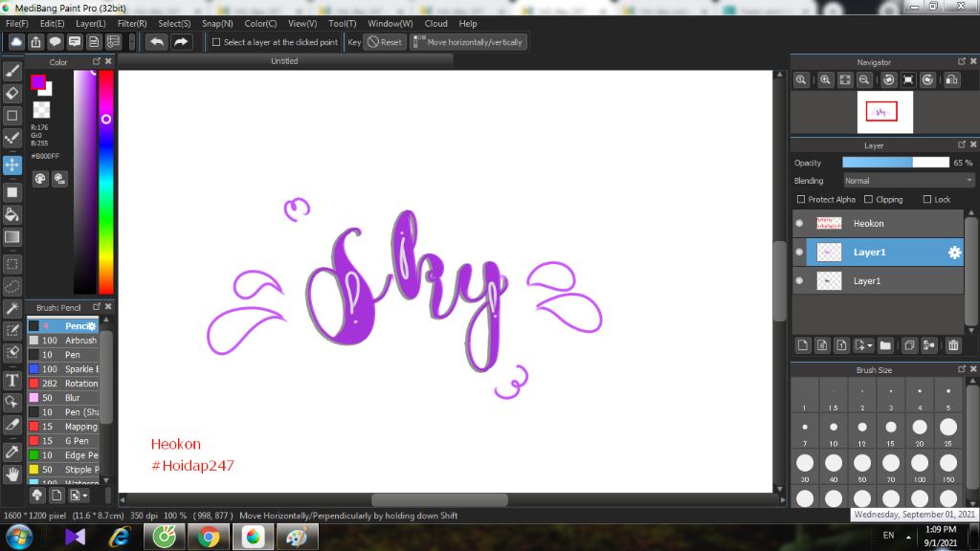Image resolution: width=980 pixels, height=551 pixels.
Task: Click the taskbar clock
Action: coord(940,536)
